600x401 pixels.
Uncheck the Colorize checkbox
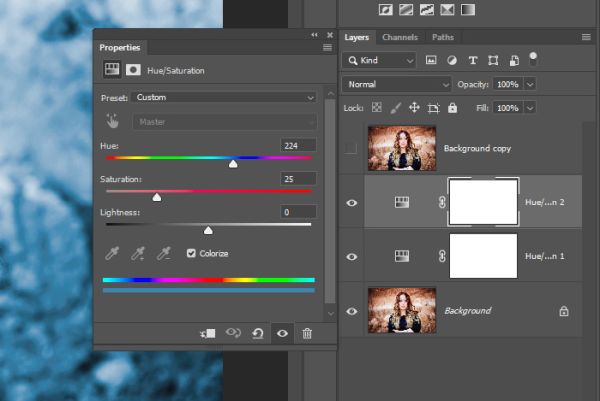click(191, 253)
